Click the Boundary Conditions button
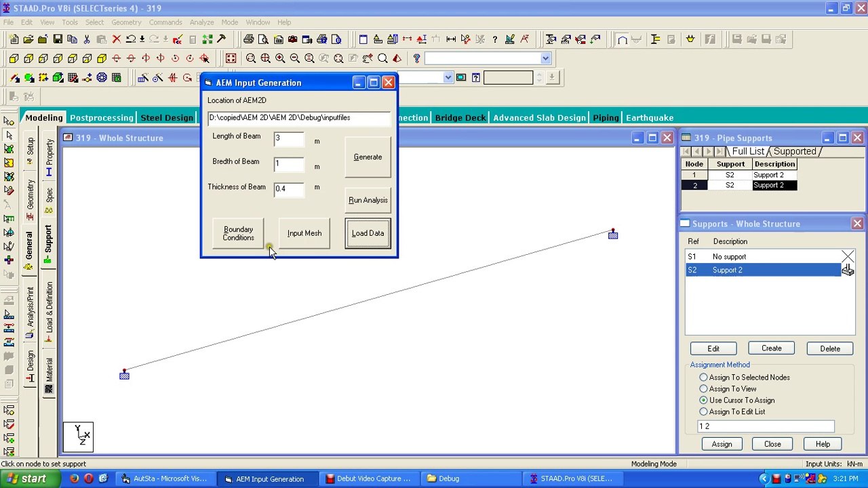Viewport: 868px width, 488px height. [238, 234]
